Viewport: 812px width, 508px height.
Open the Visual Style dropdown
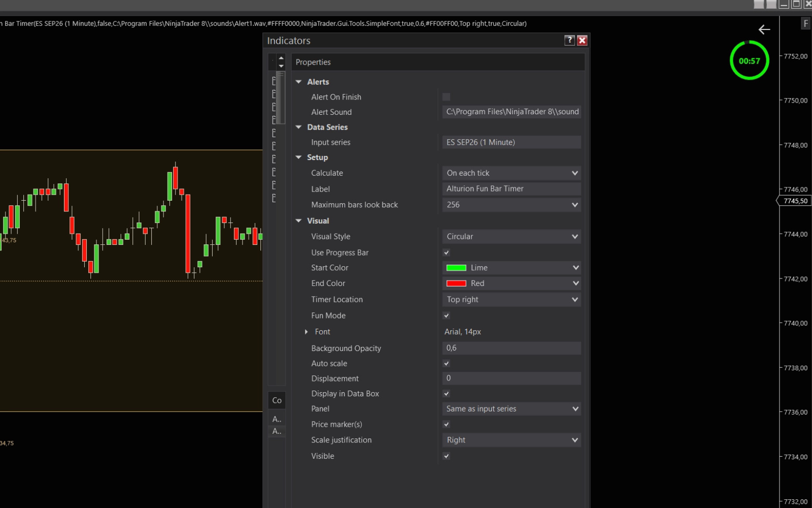click(x=512, y=237)
